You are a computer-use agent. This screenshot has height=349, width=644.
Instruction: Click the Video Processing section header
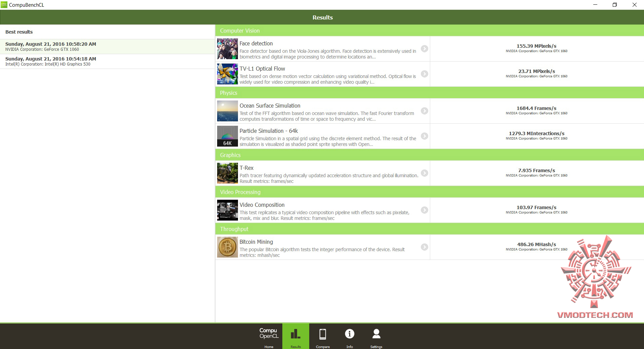coord(430,192)
